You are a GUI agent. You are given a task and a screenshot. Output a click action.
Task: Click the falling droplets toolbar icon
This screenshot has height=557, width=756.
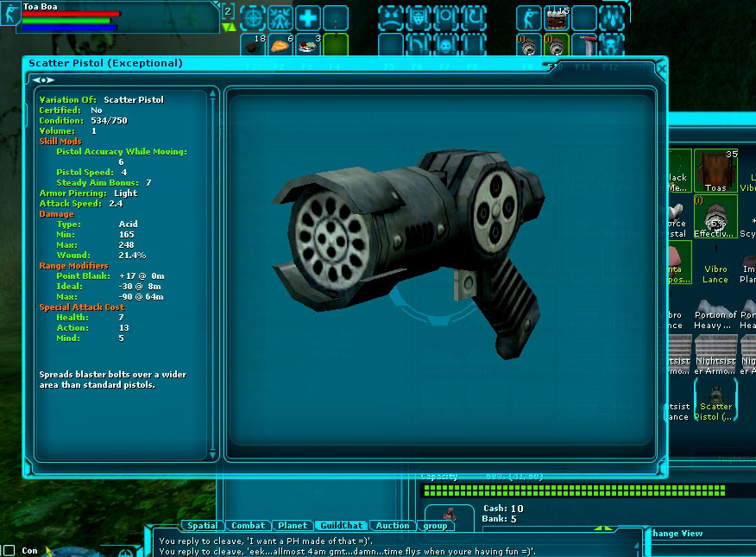pos(611,17)
